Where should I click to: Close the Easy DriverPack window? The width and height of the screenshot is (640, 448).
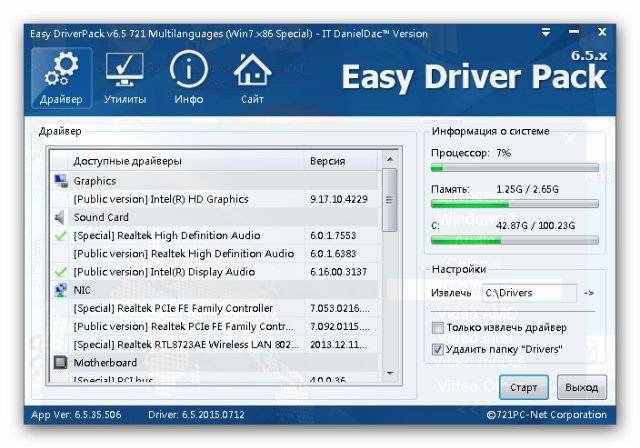pos(602,32)
